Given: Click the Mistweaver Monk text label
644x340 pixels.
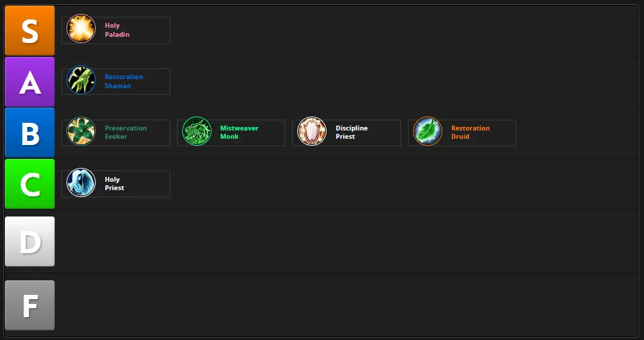Looking at the screenshot, I should 239,133.
